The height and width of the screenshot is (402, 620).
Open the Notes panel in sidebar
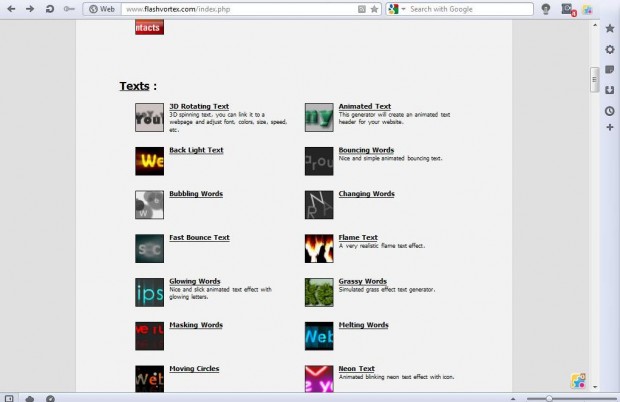pos(610,70)
